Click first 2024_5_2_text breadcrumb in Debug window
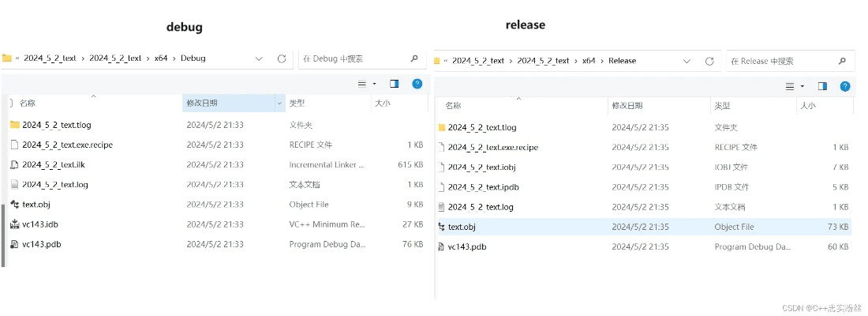 pos(51,58)
